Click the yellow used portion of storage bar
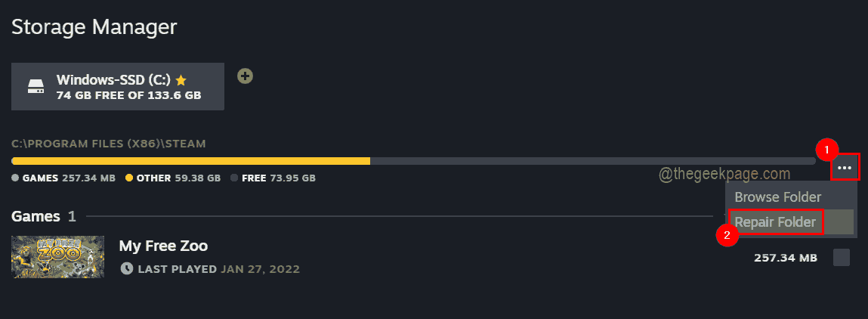Viewport: 868px width, 319px height. point(190,161)
